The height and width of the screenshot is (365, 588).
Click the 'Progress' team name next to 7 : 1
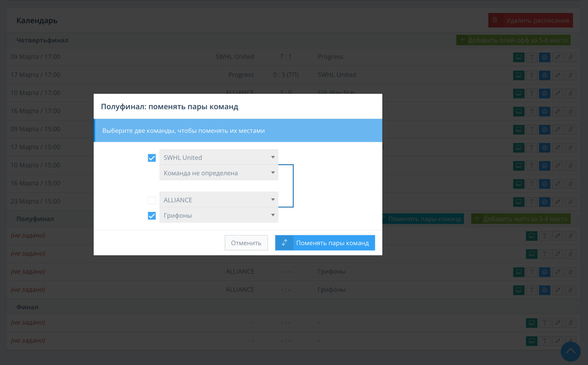[330, 57]
